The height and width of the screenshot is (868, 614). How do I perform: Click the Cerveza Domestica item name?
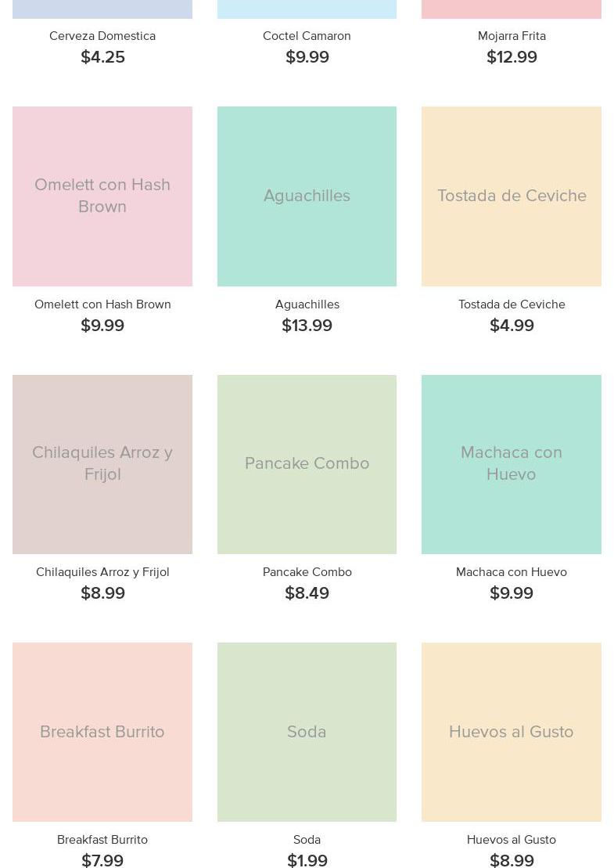click(x=102, y=36)
